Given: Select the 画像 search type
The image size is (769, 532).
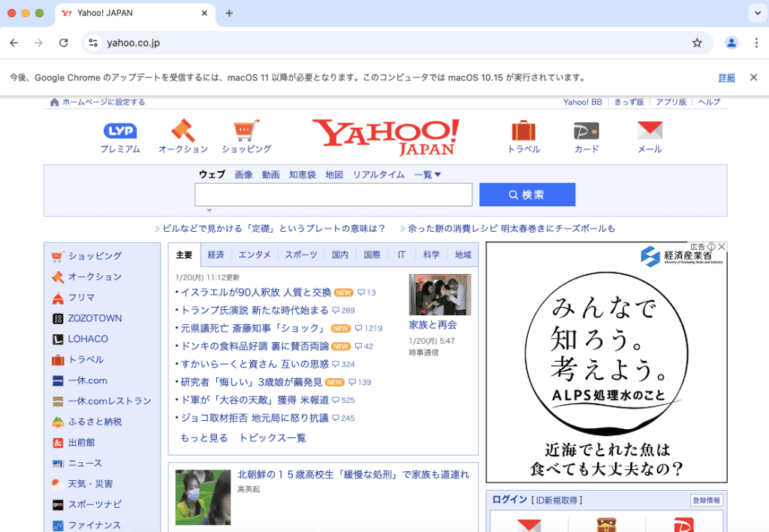Looking at the screenshot, I should (243, 174).
